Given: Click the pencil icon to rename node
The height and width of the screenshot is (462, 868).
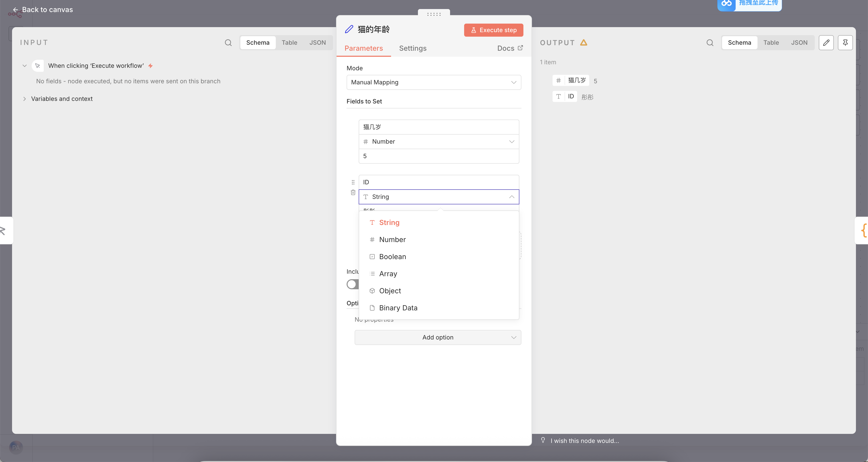Looking at the screenshot, I should (x=349, y=29).
